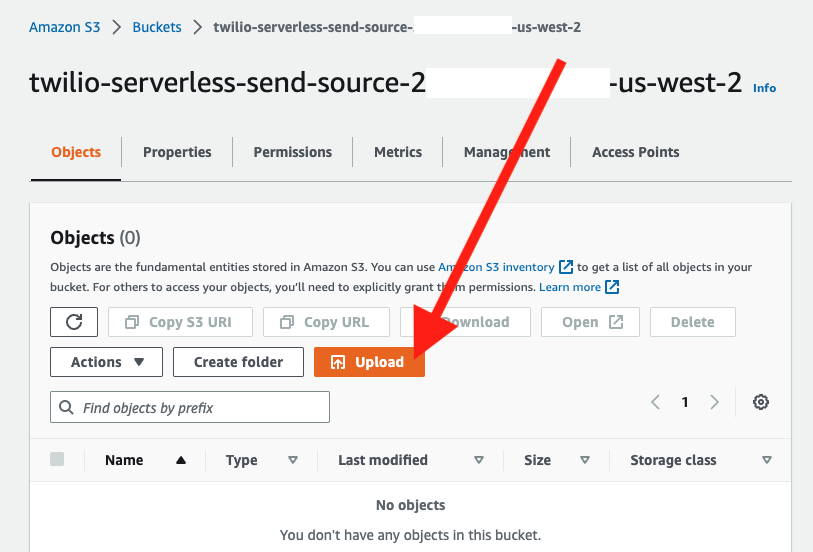Click the Type column header
813x552 pixels.
point(242,460)
